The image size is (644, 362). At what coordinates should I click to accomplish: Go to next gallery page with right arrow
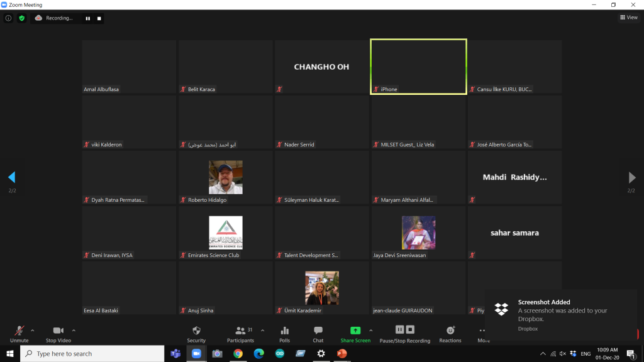click(x=632, y=178)
